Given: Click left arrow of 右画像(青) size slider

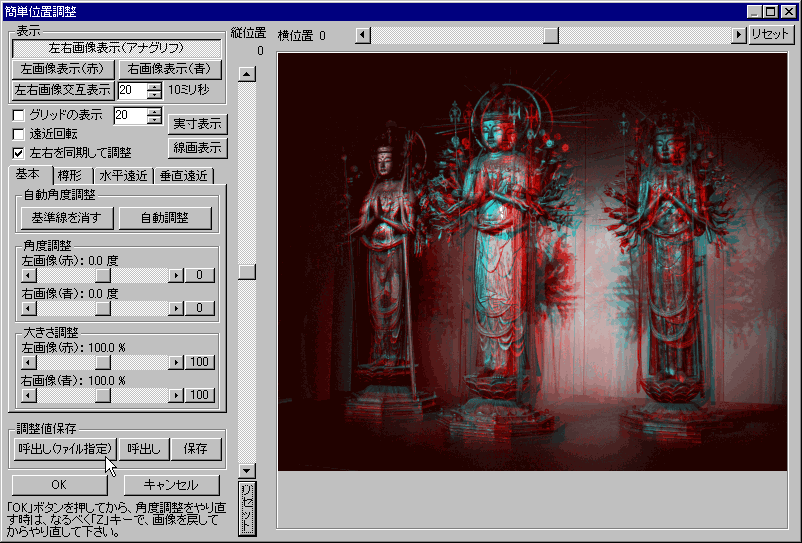Looking at the screenshot, I should click(29, 395).
